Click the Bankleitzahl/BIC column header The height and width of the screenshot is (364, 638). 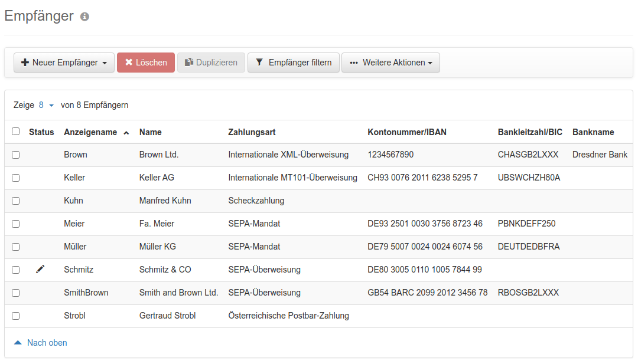coord(530,132)
